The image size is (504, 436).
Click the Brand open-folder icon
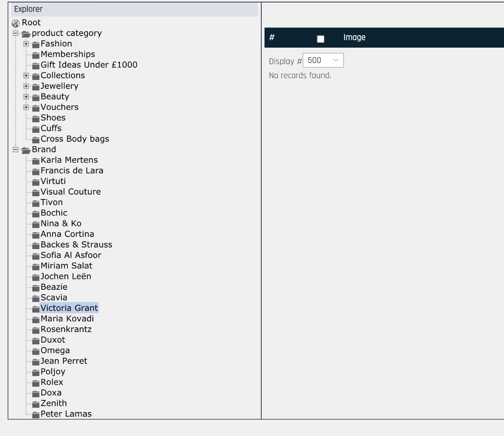pos(26,150)
